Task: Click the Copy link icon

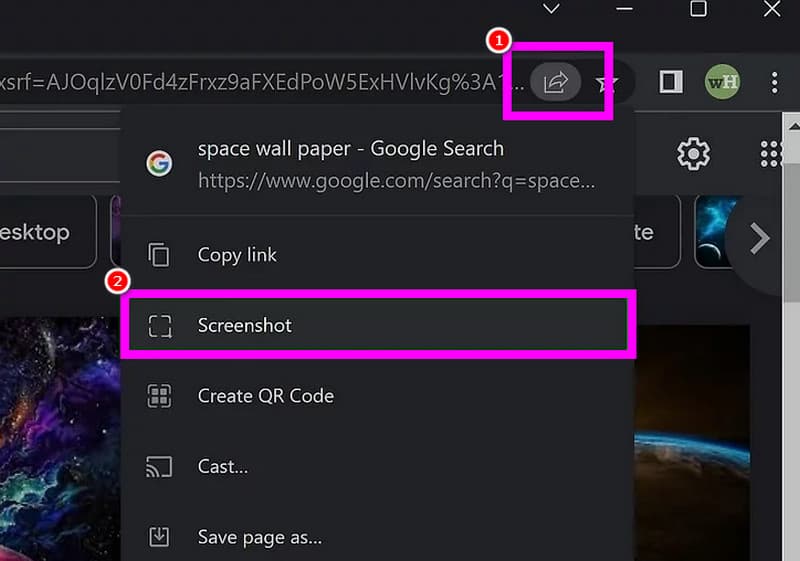Action: point(159,254)
